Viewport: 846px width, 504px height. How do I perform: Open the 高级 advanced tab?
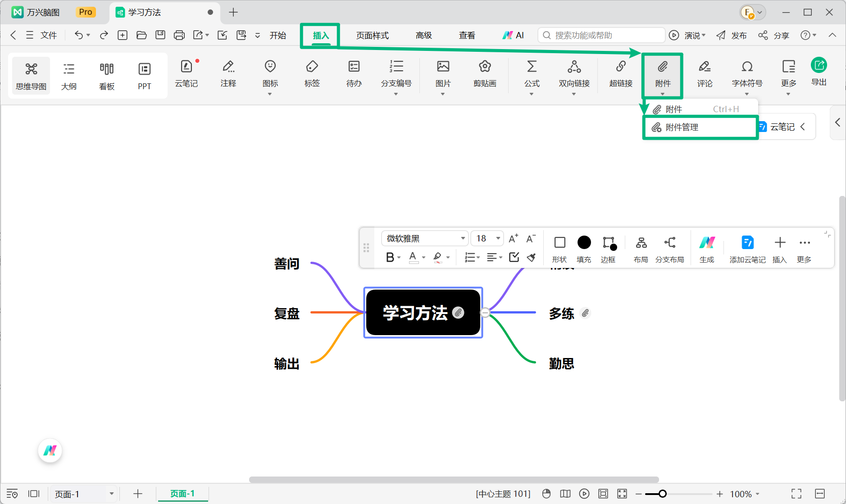click(424, 35)
